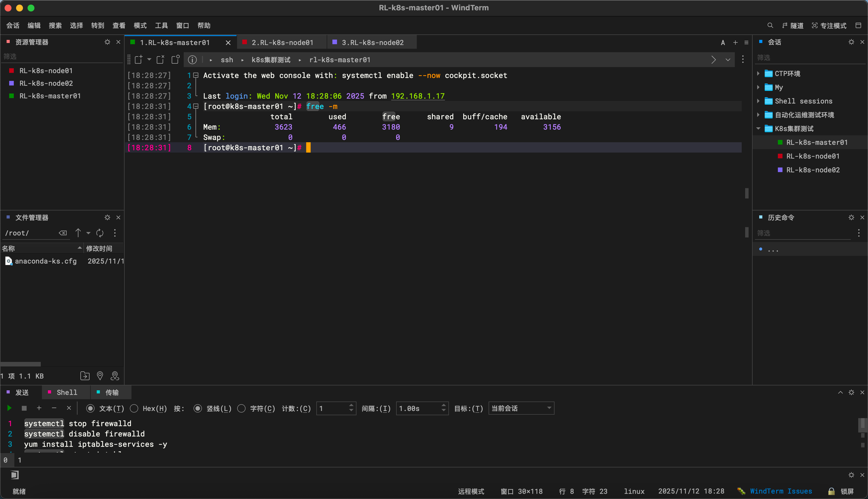Screen dimensions: 868x499
Task: Select the 文本(T) radio button
Action: (x=90, y=409)
